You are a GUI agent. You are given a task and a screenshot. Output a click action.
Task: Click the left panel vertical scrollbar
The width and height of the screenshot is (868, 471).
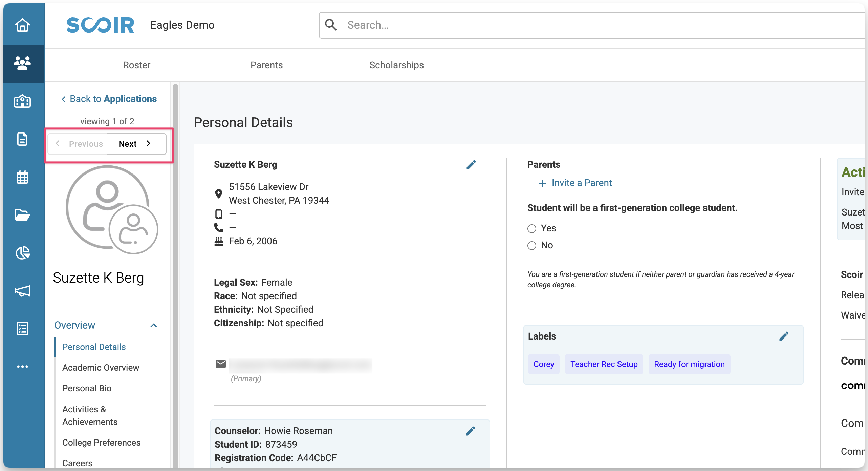pyautogui.click(x=175, y=271)
